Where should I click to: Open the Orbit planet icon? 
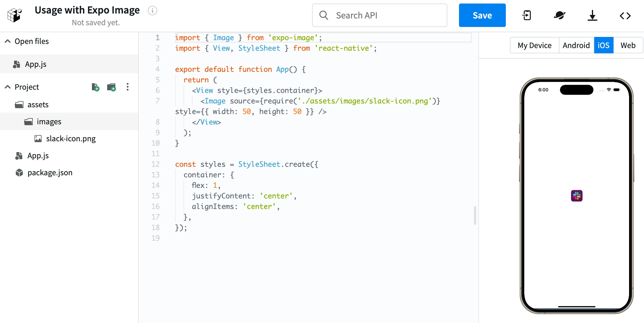coord(559,15)
